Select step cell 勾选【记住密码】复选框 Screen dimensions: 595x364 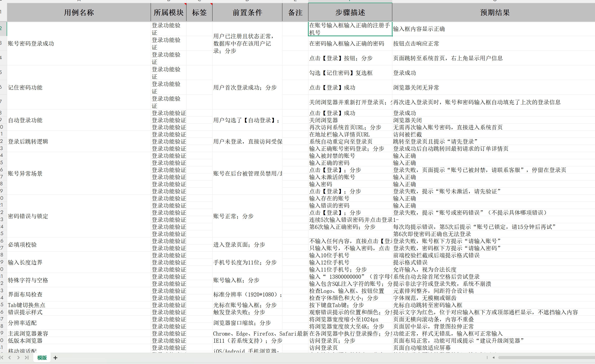(x=350, y=73)
